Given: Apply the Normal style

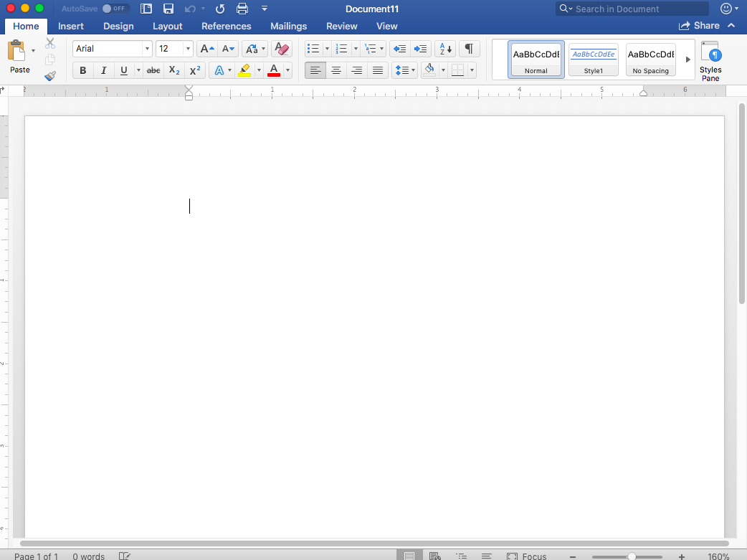Looking at the screenshot, I should pyautogui.click(x=536, y=60).
